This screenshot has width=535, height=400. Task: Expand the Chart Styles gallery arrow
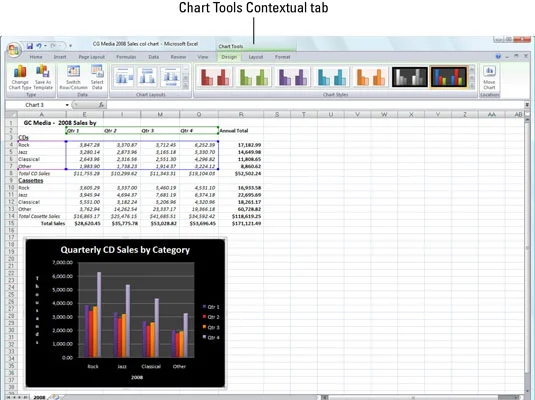pos(472,86)
